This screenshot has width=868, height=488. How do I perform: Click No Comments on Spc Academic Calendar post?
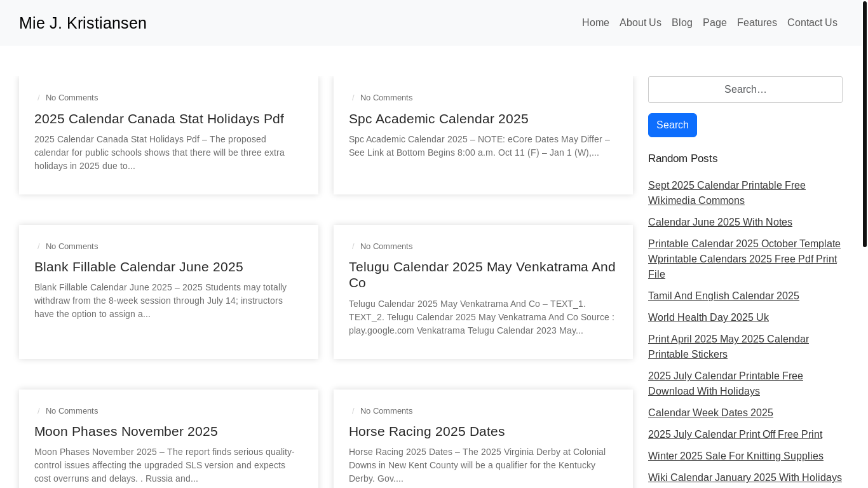386,98
